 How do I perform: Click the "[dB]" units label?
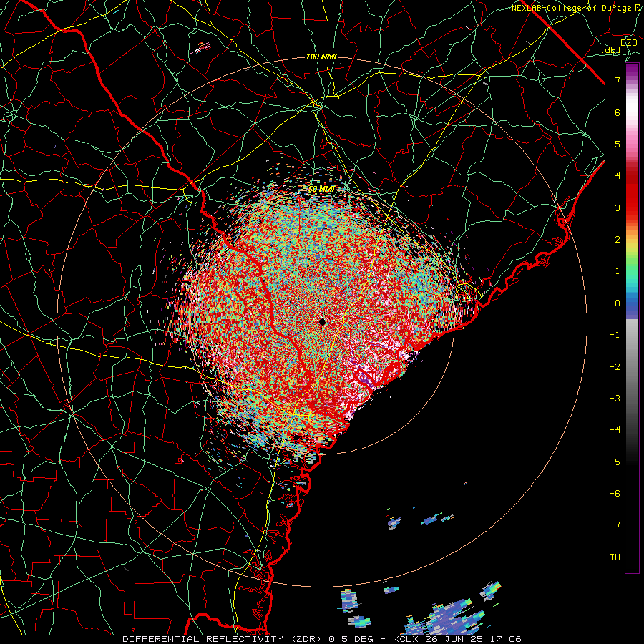tap(611, 50)
